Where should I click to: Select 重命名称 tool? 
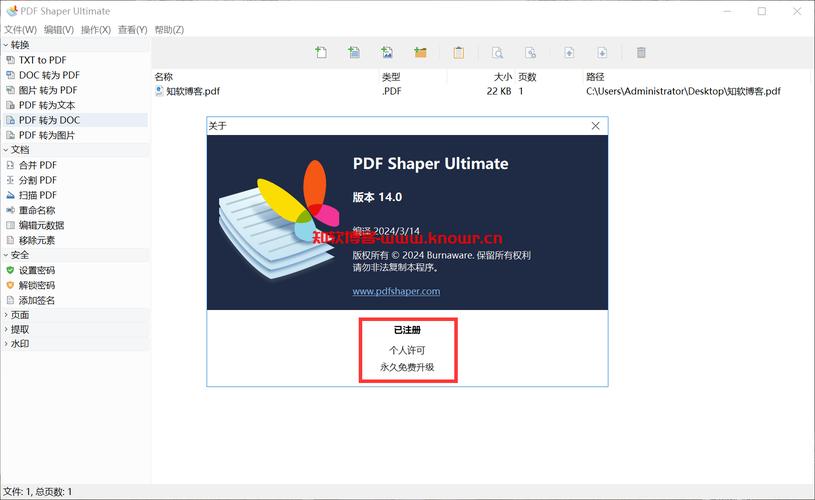pos(75,210)
